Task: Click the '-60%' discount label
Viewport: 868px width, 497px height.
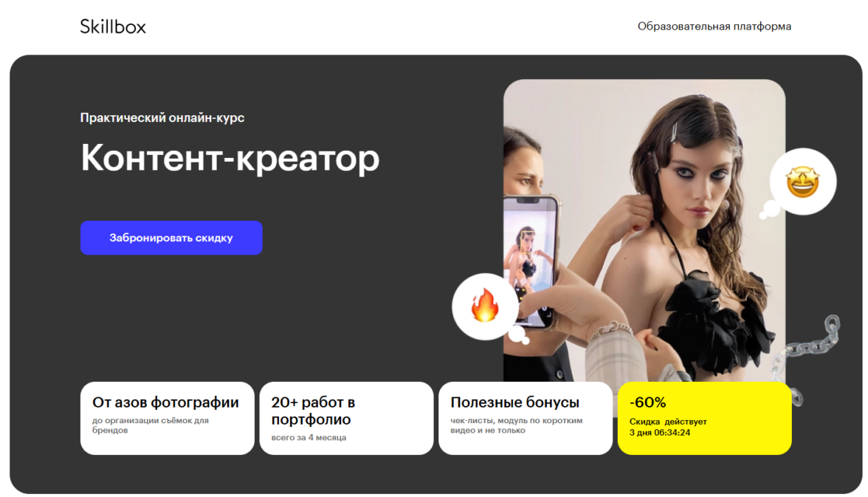Action: (x=648, y=402)
